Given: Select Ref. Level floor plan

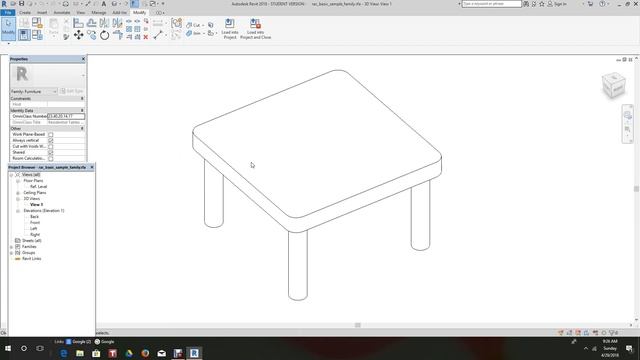Looking at the screenshot, I should [x=38, y=187].
